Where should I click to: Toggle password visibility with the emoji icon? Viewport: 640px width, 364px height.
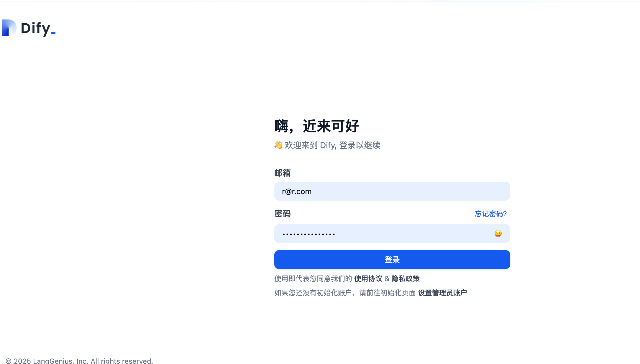click(x=498, y=234)
